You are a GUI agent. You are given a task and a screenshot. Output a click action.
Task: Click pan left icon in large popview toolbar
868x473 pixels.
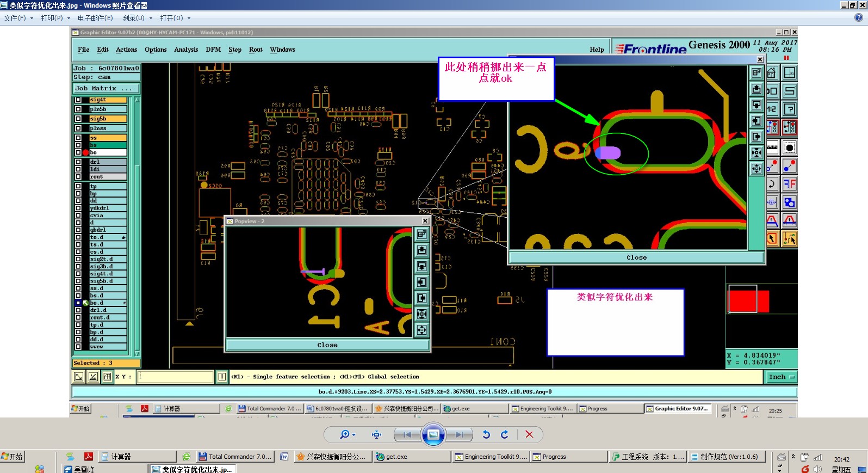point(756,120)
